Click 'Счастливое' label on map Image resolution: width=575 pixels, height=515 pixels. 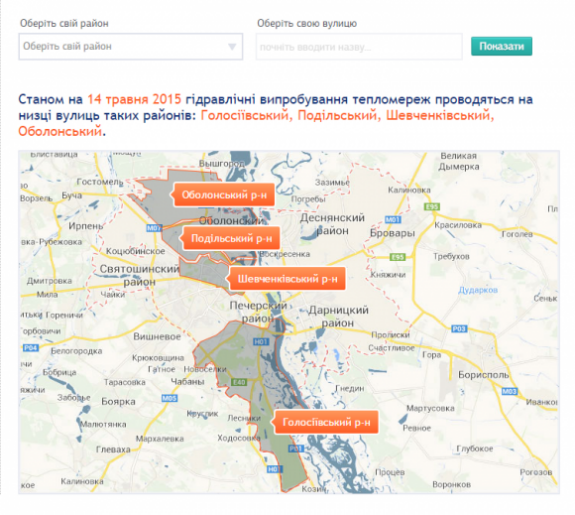[391, 347]
